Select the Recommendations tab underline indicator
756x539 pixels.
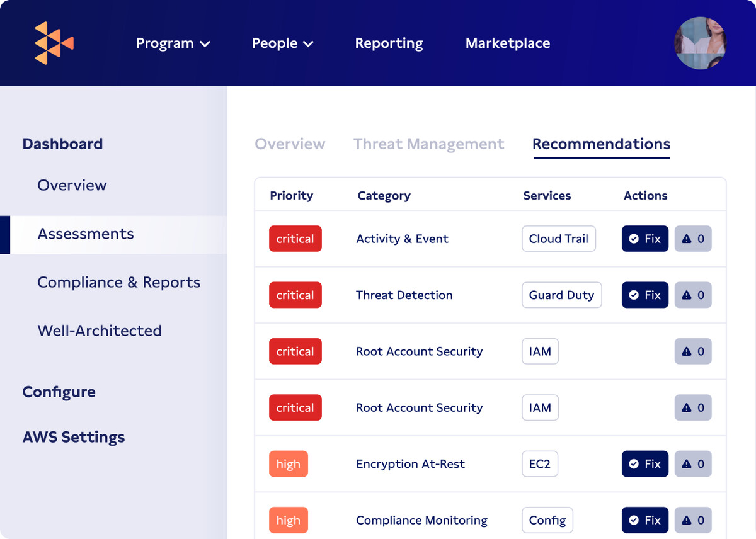(601, 158)
